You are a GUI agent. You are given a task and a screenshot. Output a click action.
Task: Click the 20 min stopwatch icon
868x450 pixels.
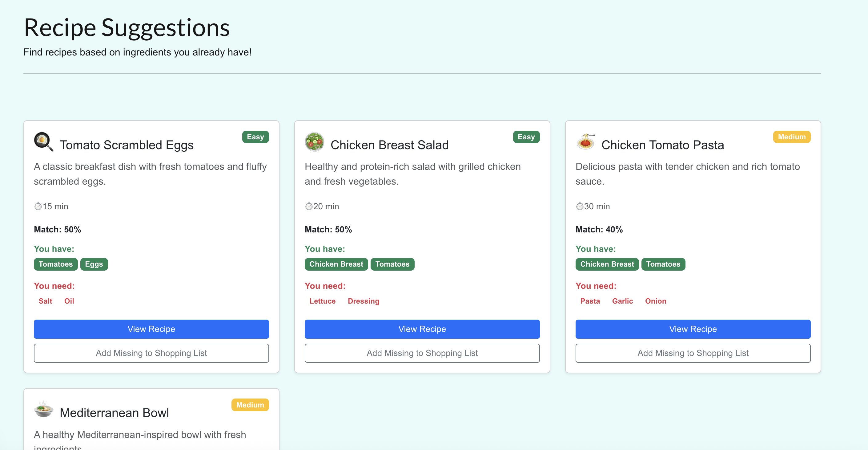309,206
